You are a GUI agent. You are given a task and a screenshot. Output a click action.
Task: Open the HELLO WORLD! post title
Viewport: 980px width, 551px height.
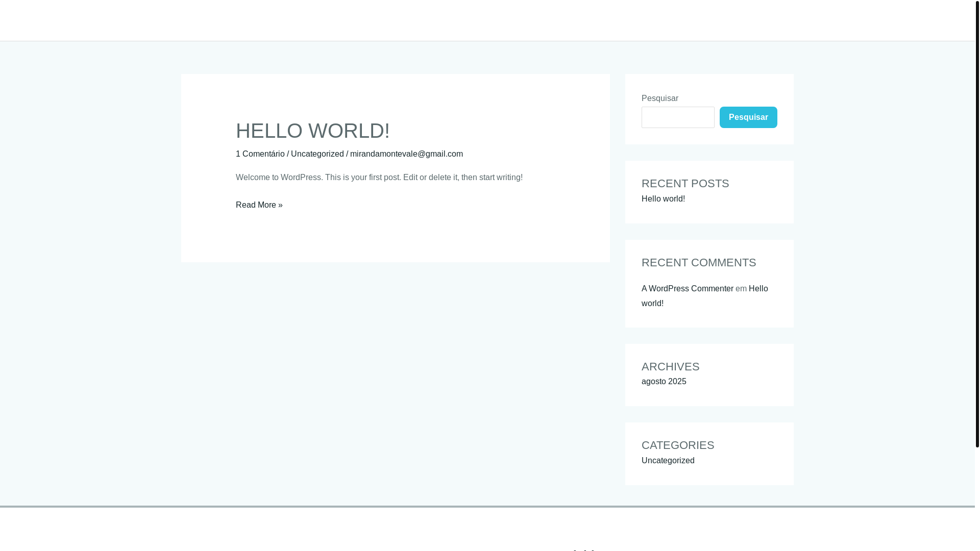[x=312, y=131]
